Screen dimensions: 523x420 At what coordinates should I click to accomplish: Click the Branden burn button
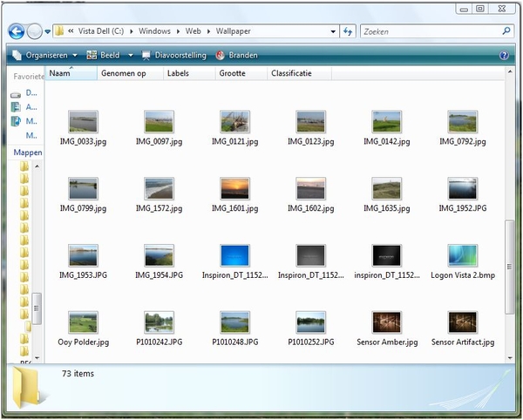(x=237, y=55)
